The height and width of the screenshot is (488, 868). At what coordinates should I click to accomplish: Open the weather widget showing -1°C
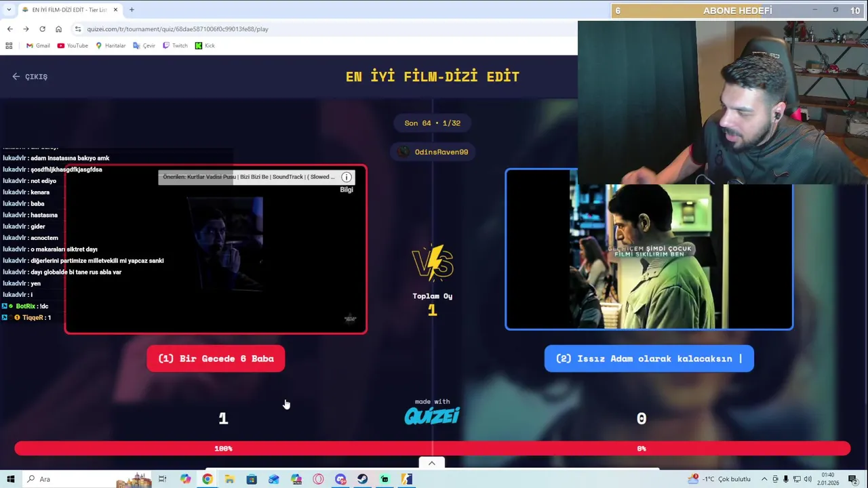point(719,479)
